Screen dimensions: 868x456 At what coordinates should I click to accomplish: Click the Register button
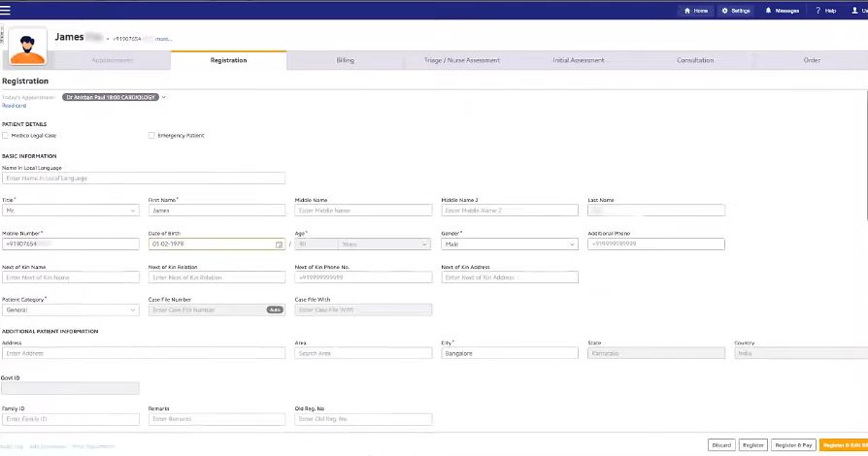point(752,445)
